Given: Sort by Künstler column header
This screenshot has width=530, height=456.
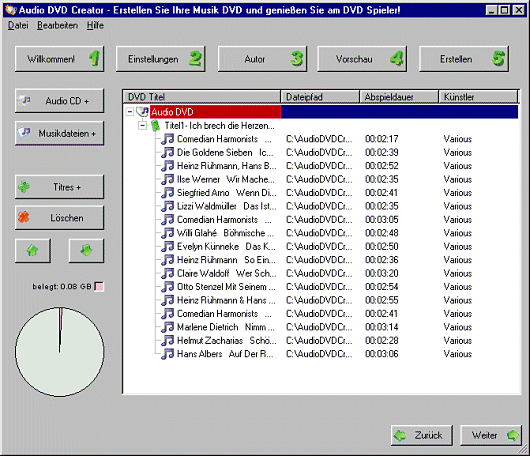Looking at the screenshot, I should pyautogui.click(x=478, y=97).
